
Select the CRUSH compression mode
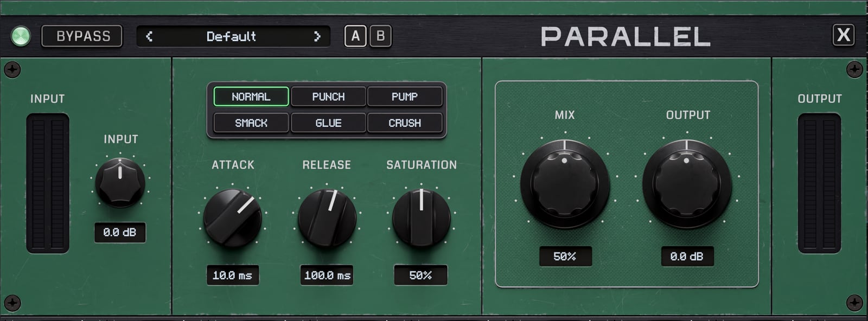405,123
